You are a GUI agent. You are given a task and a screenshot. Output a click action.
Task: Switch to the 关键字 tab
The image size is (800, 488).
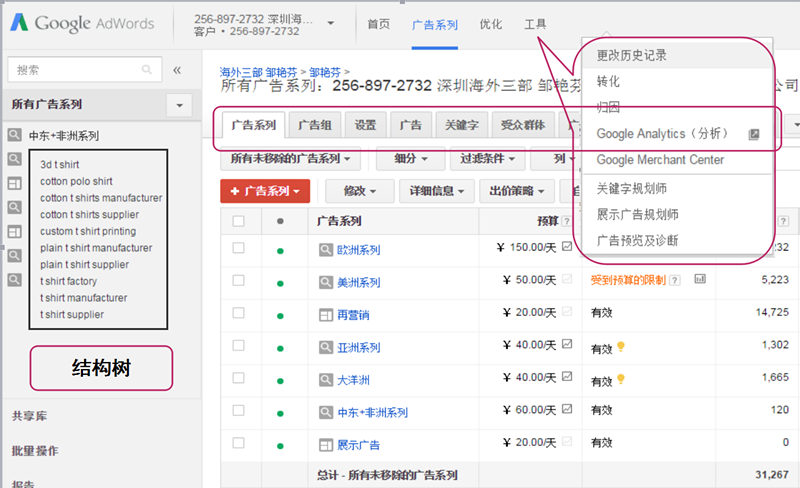pyautogui.click(x=462, y=125)
